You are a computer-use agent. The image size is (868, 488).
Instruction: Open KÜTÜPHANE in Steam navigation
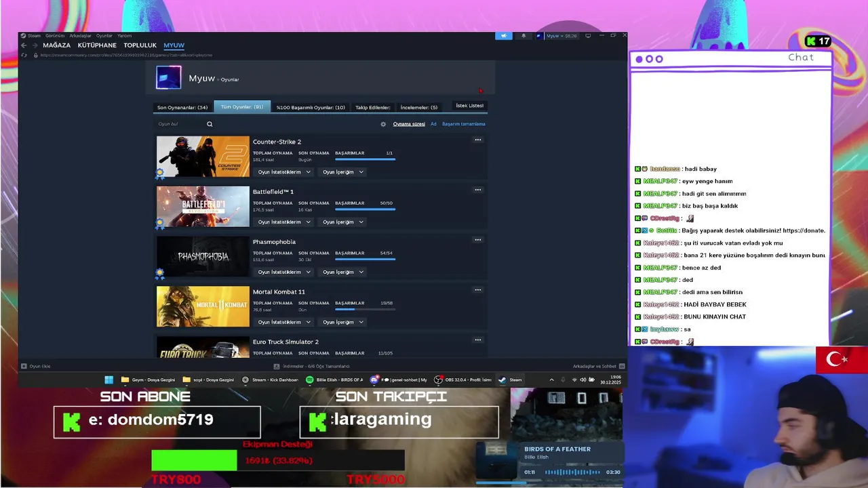click(97, 45)
